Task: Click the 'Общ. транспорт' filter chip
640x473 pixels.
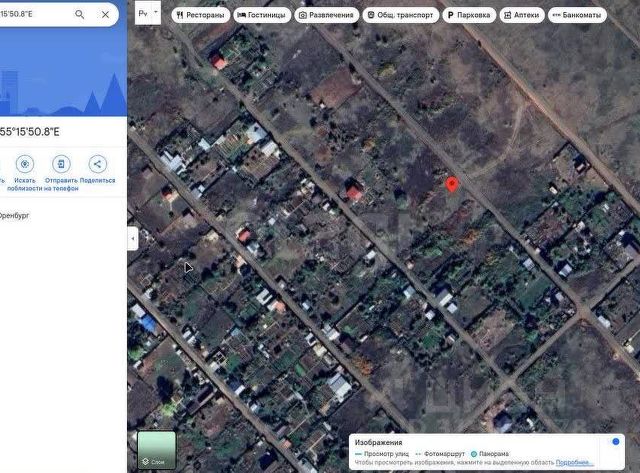Action: click(401, 15)
